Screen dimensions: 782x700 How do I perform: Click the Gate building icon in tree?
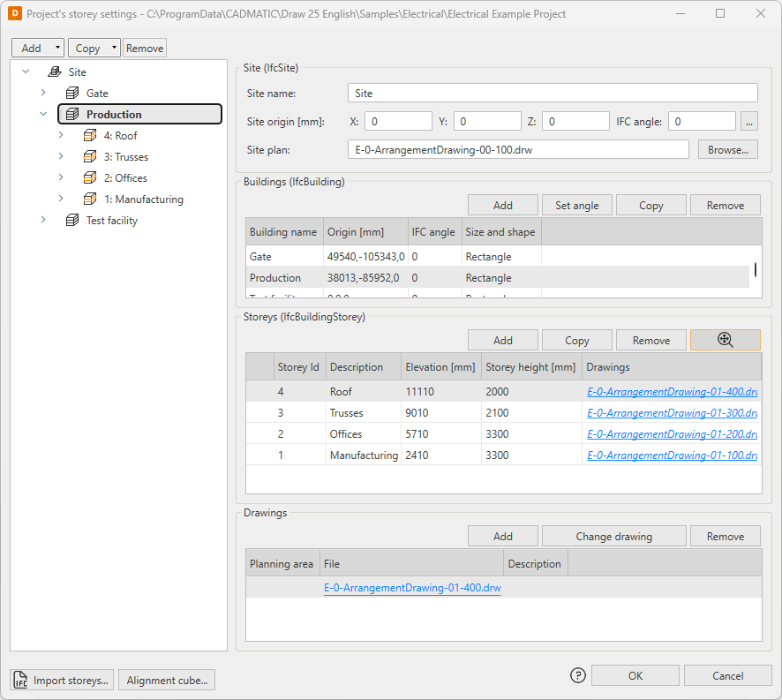[x=72, y=94]
